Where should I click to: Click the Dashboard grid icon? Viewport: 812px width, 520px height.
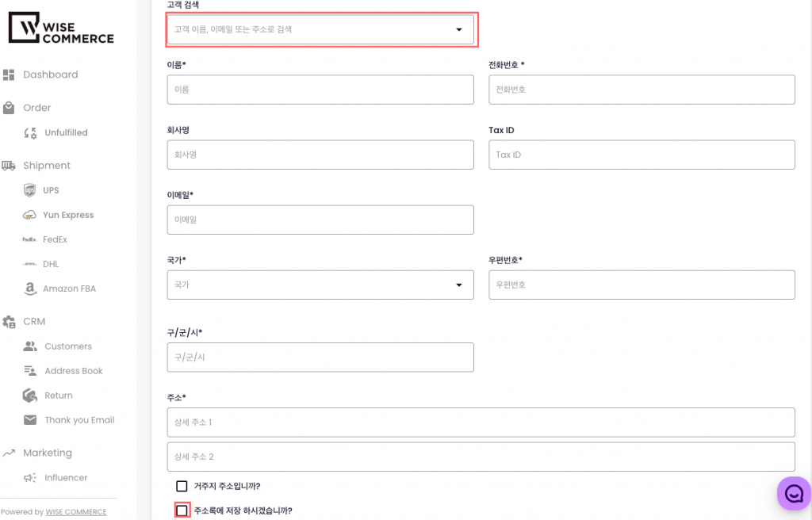(x=9, y=75)
